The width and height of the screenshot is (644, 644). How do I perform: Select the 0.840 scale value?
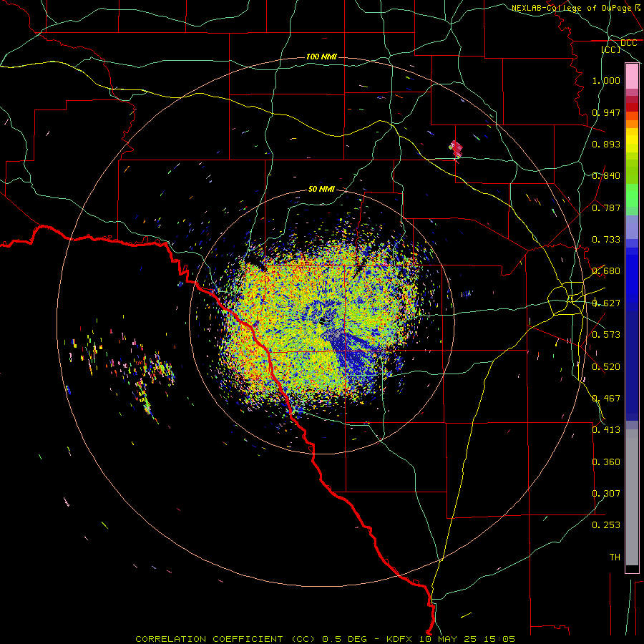(606, 176)
